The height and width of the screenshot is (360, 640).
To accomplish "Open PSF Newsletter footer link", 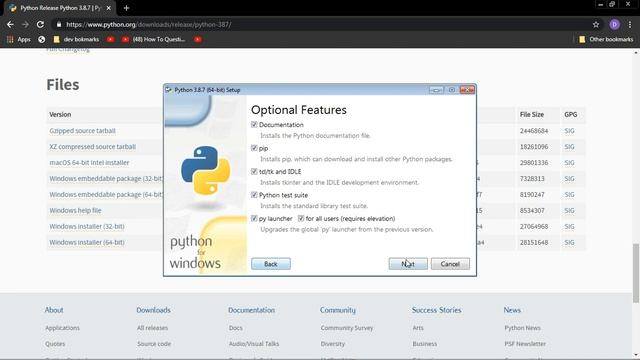I will (525, 344).
